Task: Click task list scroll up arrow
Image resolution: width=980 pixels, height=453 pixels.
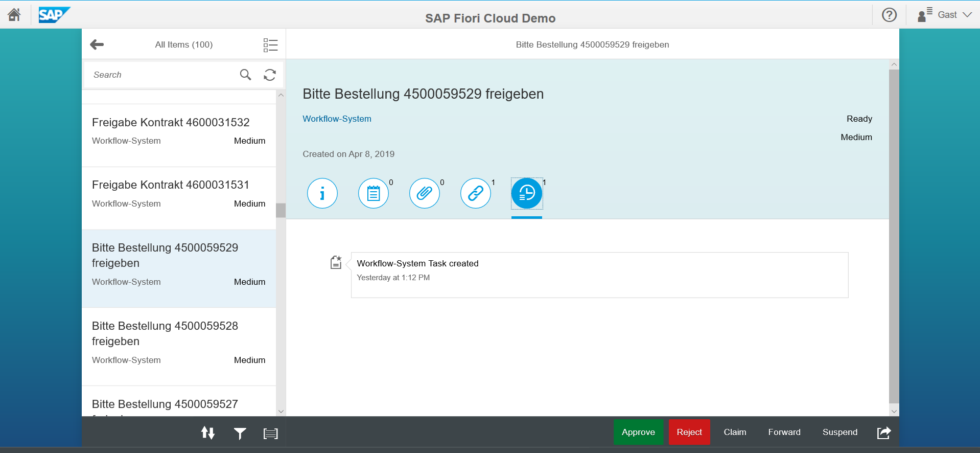Action: 281,95
